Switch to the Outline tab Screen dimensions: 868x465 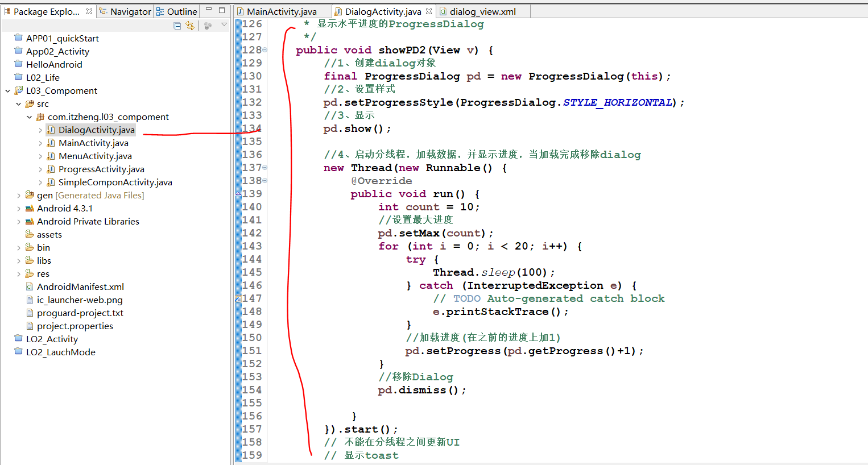[177, 11]
